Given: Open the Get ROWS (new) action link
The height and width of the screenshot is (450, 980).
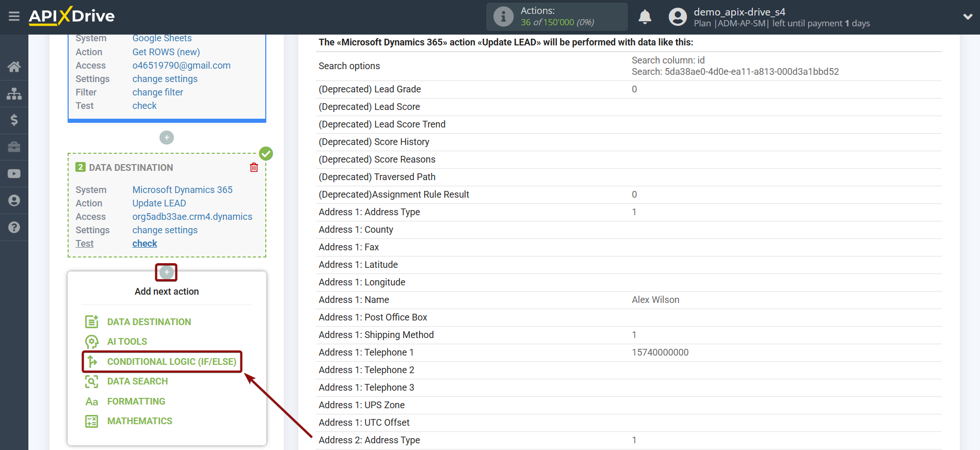Looking at the screenshot, I should tap(166, 52).
